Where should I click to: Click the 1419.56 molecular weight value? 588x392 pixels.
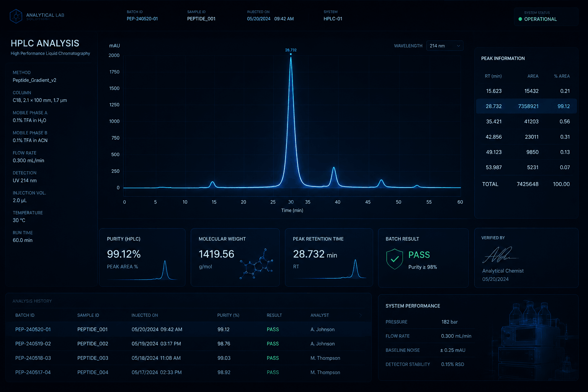coord(216,254)
